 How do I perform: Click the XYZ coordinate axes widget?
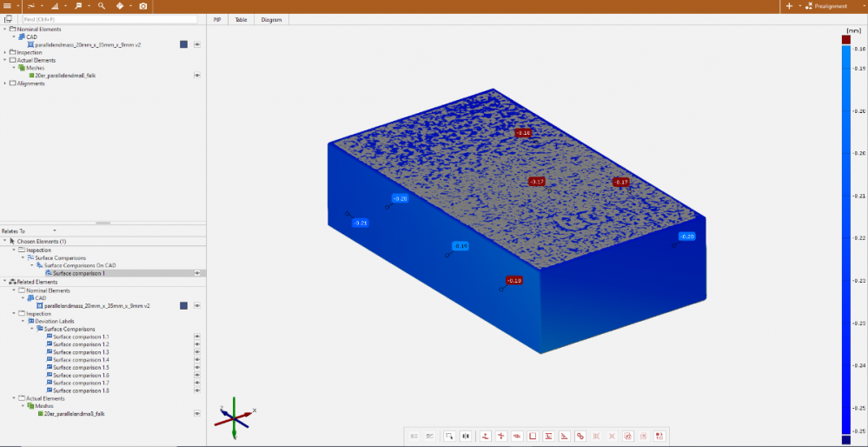pos(235,419)
